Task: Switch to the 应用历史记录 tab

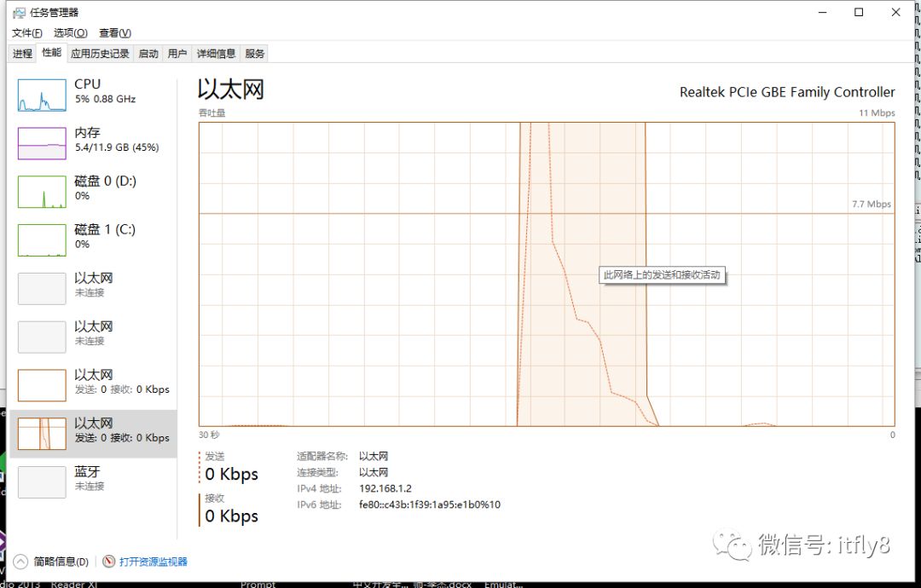Action: pos(100,54)
